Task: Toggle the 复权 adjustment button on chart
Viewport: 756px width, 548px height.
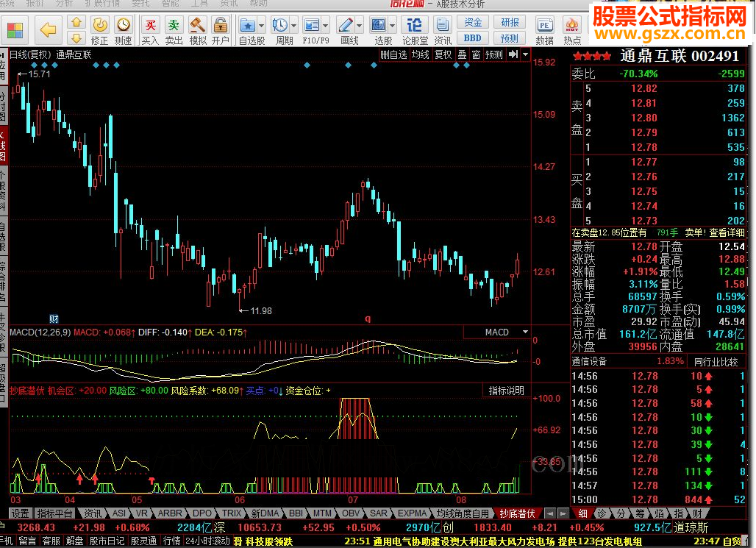Action: 443,54
